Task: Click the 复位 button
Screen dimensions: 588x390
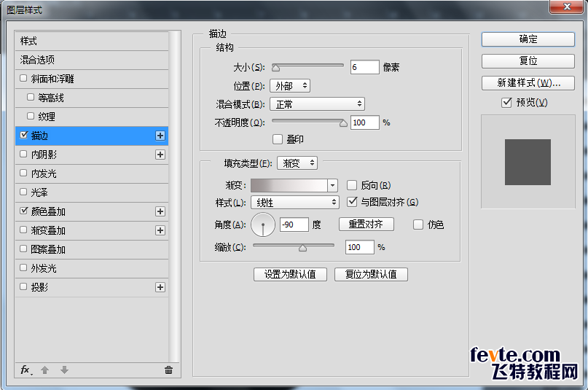Action: coord(528,61)
